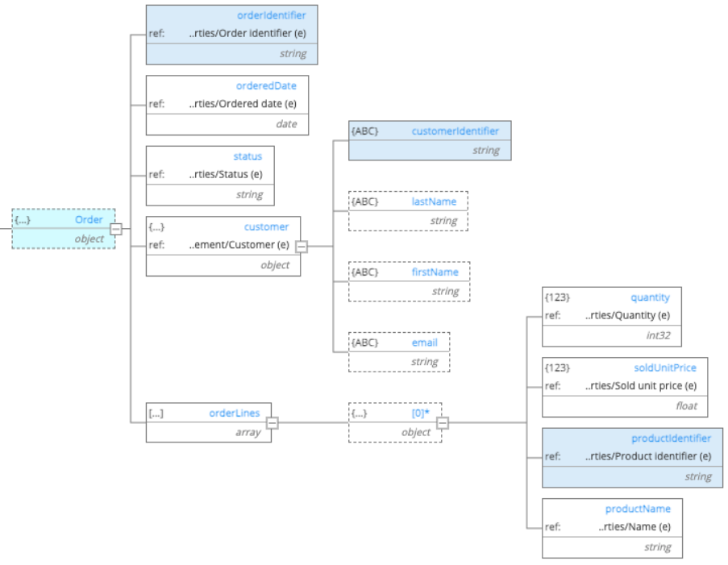The width and height of the screenshot is (728, 565).
Task: Click the orderedDate element title
Action: tap(266, 85)
